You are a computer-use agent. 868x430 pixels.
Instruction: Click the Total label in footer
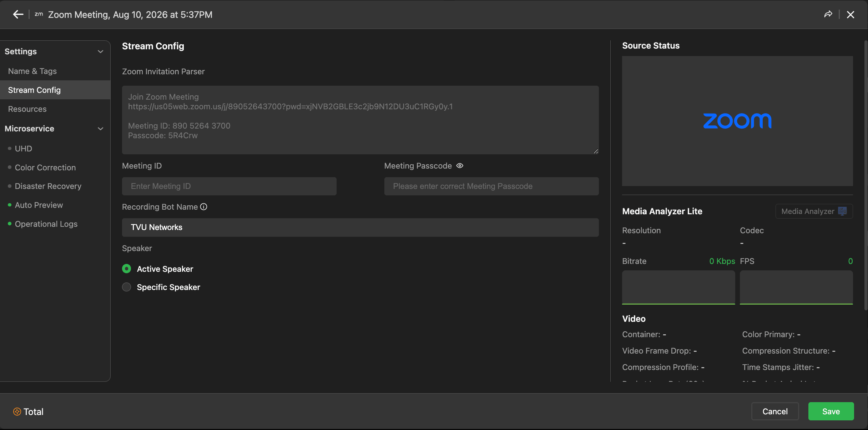[x=34, y=412]
